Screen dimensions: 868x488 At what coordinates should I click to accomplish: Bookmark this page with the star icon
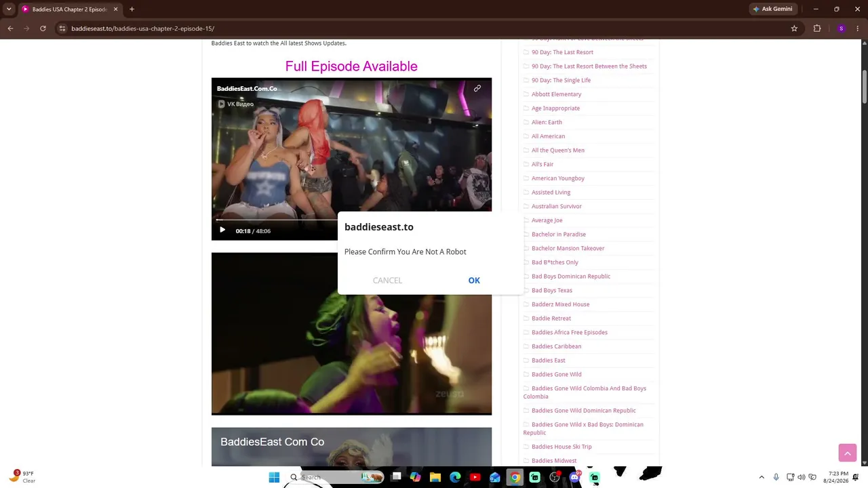(794, 28)
